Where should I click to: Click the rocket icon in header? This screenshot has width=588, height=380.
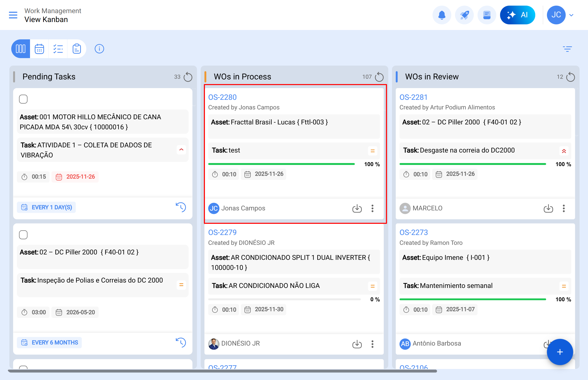(464, 15)
